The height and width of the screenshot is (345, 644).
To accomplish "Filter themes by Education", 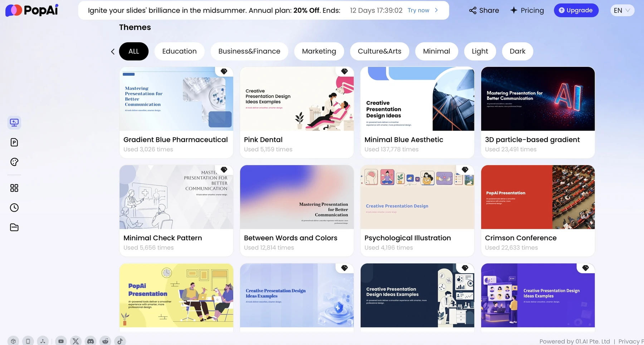I will (180, 51).
